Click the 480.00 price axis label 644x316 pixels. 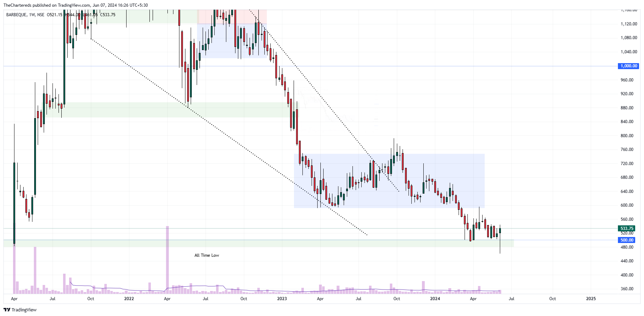627,247
